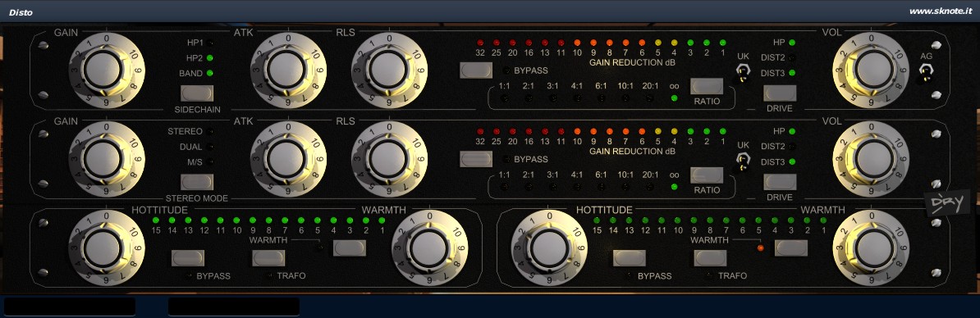Toggle TRAFO on the right saturation unit
This screenshot has width=980, height=318.
[x=710, y=257]
